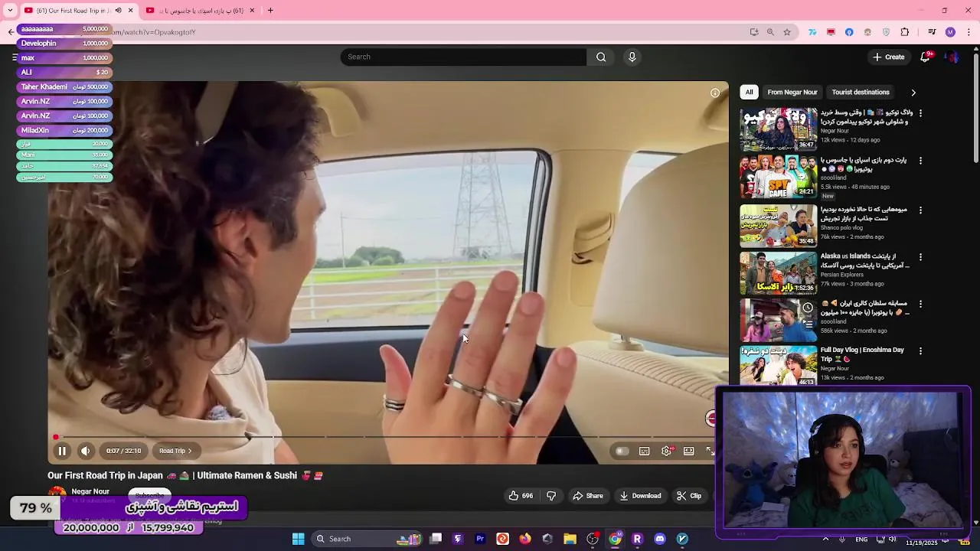The height and width of the screenshot is (551, 980).
Task: Click the install app icon in address bar
Action: [754, 32]
